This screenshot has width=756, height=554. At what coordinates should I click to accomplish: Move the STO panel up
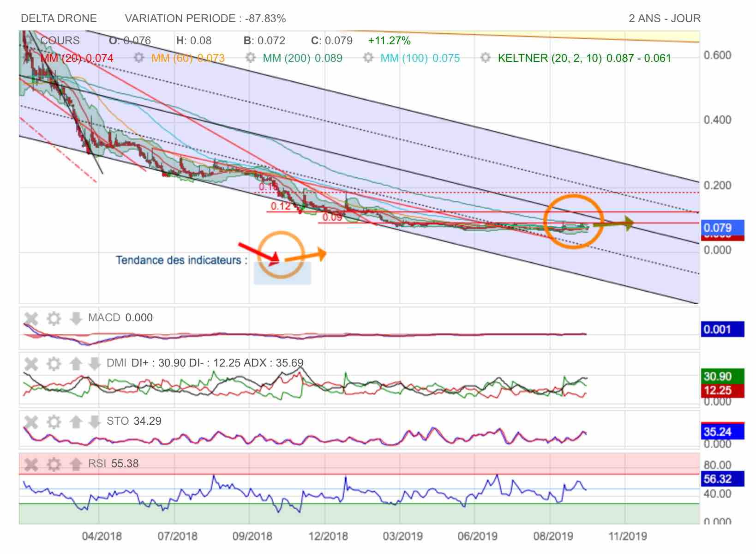pos(76,422)
